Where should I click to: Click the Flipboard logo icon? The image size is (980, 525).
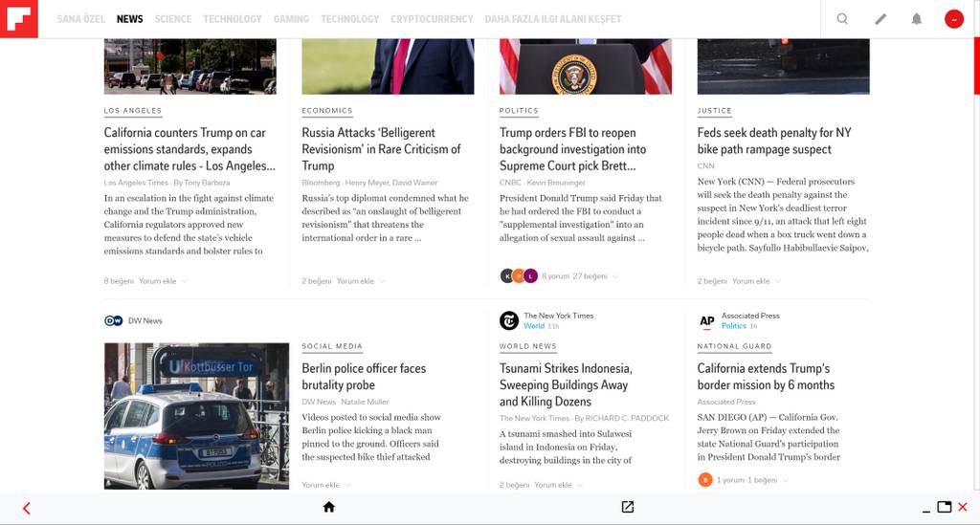tap(19, 19)
